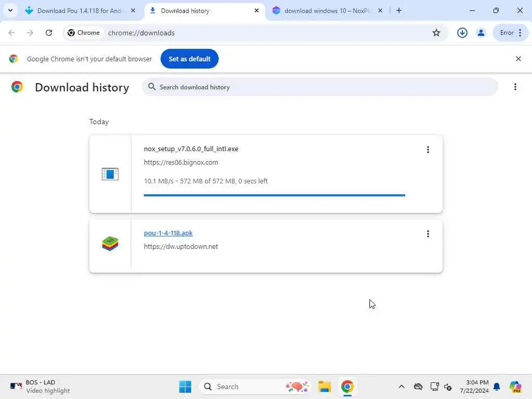Click the Chrome logo beside Download history
The width and height of the screenshot is (532, 399).
(x=17, y=87)
